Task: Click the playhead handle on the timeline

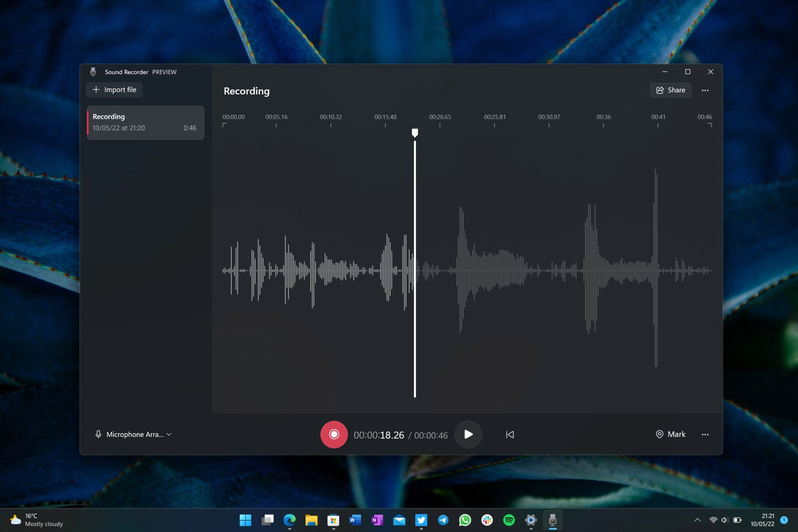Action: pyautogui.click(x=415, y=133)
